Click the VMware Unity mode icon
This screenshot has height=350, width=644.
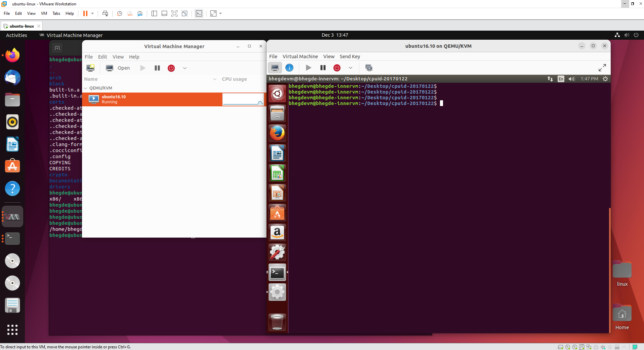pos(185,13)
